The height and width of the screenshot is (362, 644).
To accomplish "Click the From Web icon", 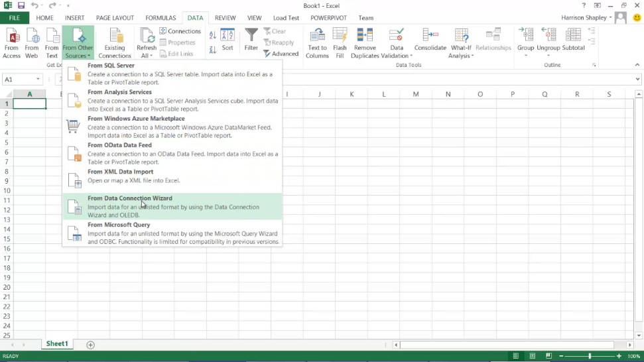I will tap(32, 42).
